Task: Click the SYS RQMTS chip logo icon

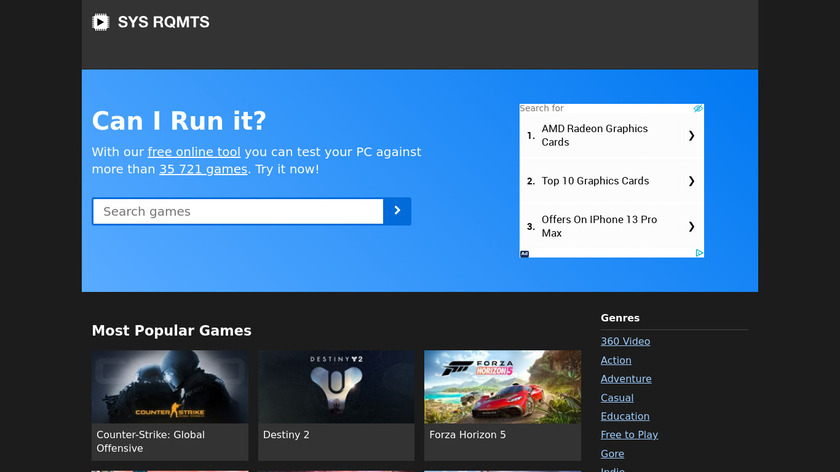Action: (100, 22)
